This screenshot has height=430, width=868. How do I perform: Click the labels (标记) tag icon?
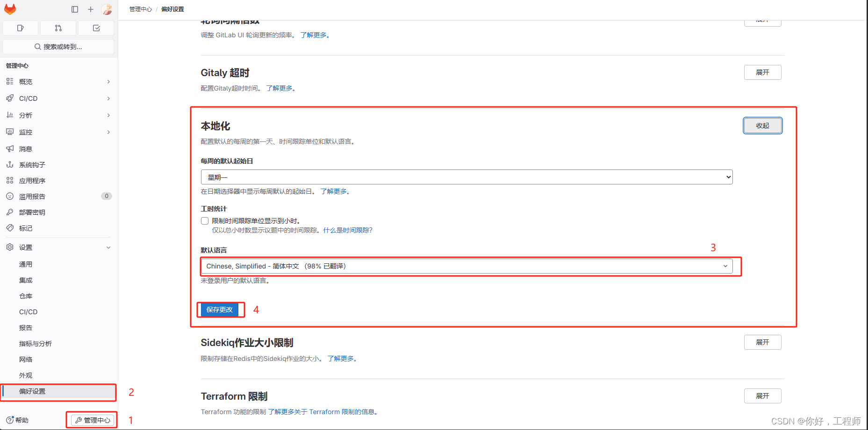[x=10, y=228]
